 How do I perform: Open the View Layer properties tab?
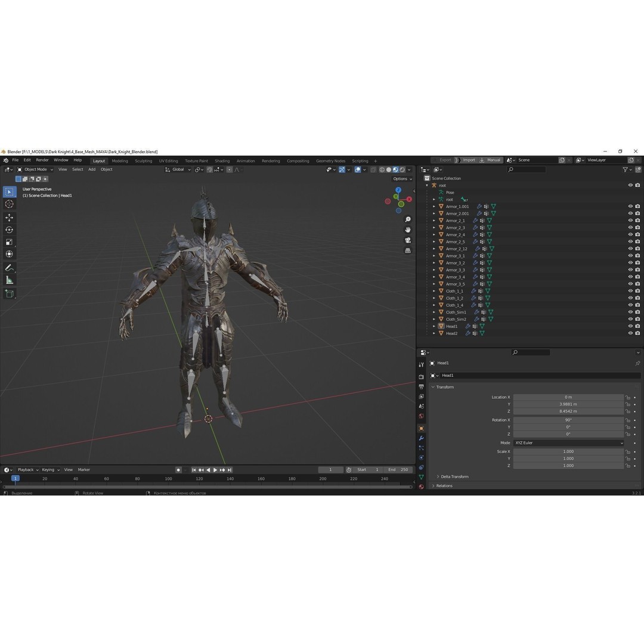point(422,397)
